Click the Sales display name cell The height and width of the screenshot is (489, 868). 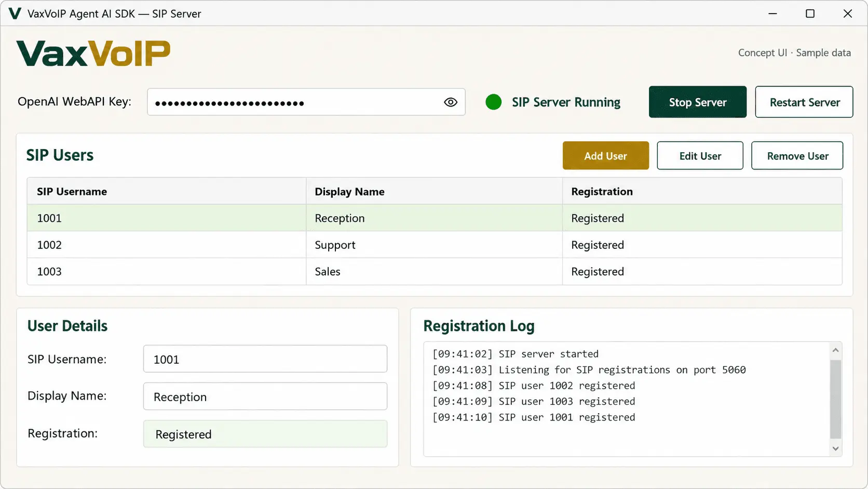click(x=435, y=271)
